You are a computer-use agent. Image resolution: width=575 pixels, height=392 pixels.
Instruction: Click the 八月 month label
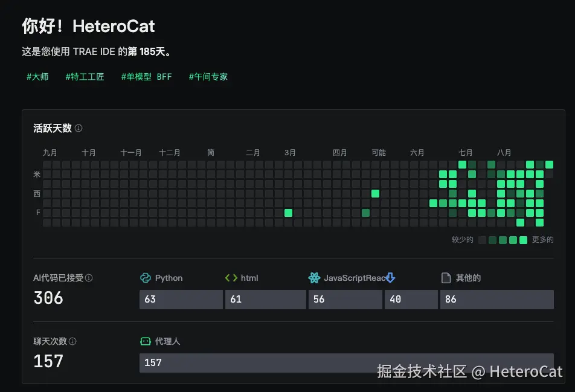point(504,153)
